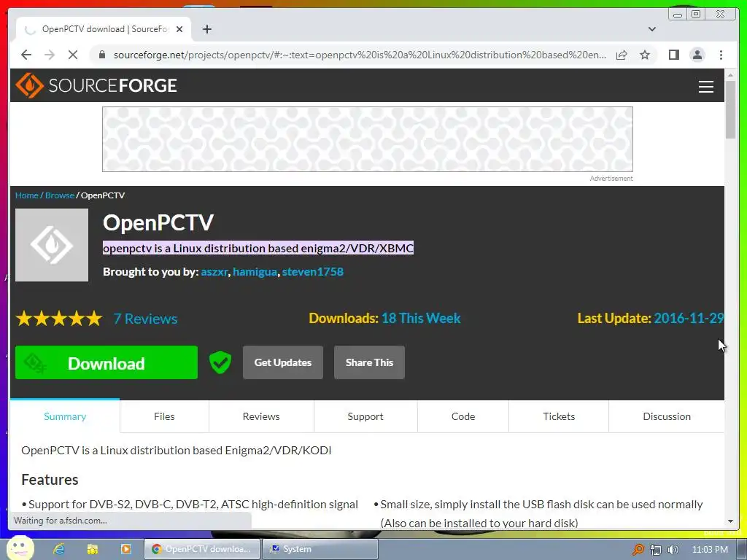This screenshot has width=747, height=560.
Task: Click the magnifier tray icon
Action: coord(638,550)
